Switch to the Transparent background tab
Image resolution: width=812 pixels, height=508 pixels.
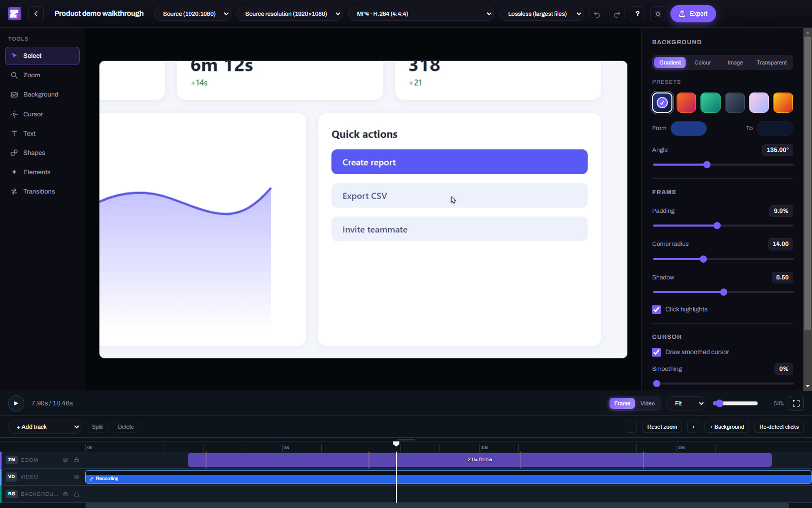tap(771, 62)
